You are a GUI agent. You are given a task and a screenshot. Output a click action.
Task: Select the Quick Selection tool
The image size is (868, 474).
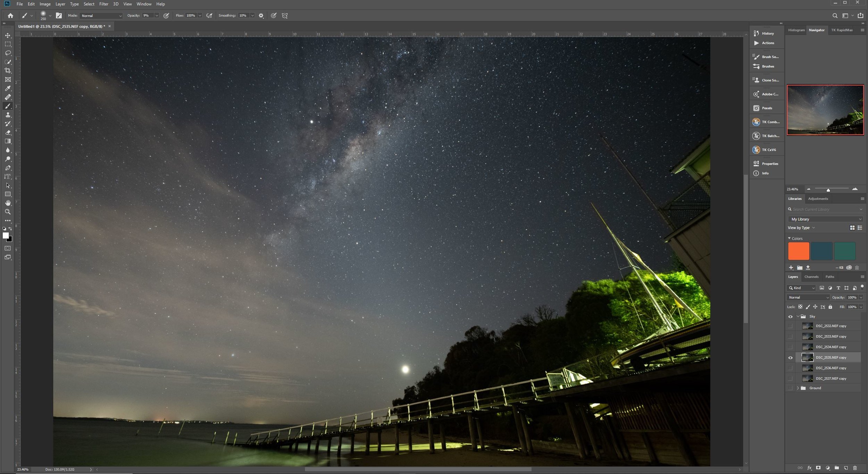(8, 62)
